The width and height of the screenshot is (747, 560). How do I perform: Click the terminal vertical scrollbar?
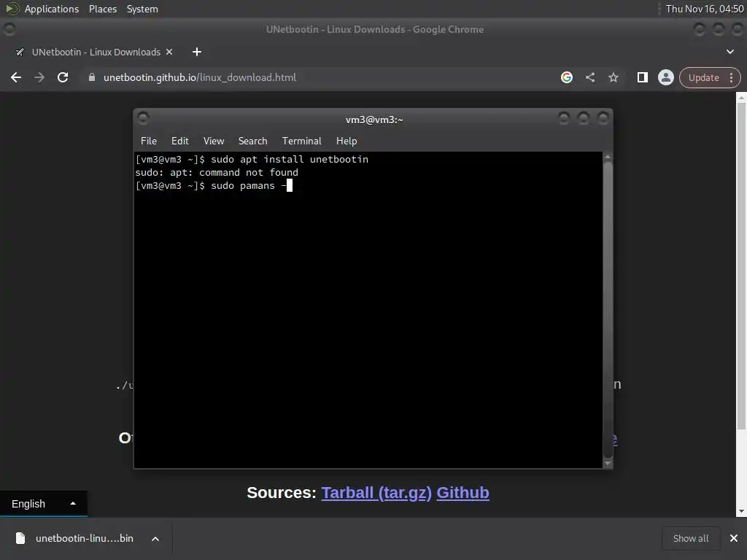coord(608,309)
